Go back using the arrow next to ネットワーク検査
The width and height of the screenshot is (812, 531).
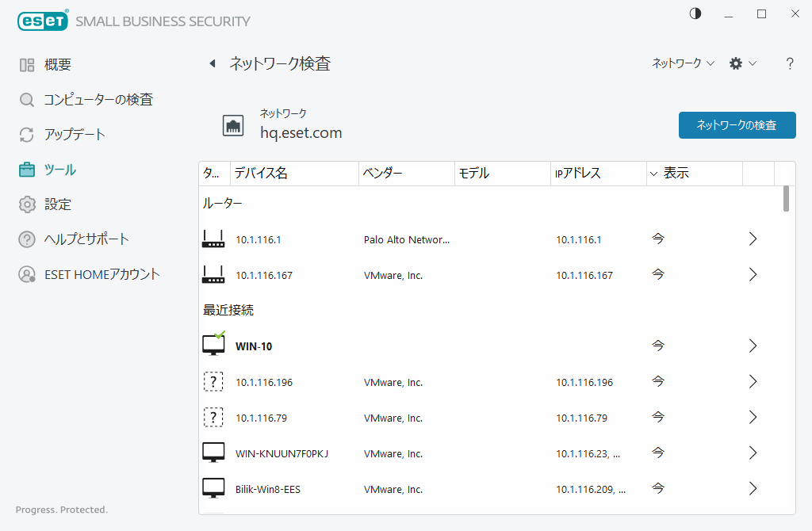click(212, 63)
